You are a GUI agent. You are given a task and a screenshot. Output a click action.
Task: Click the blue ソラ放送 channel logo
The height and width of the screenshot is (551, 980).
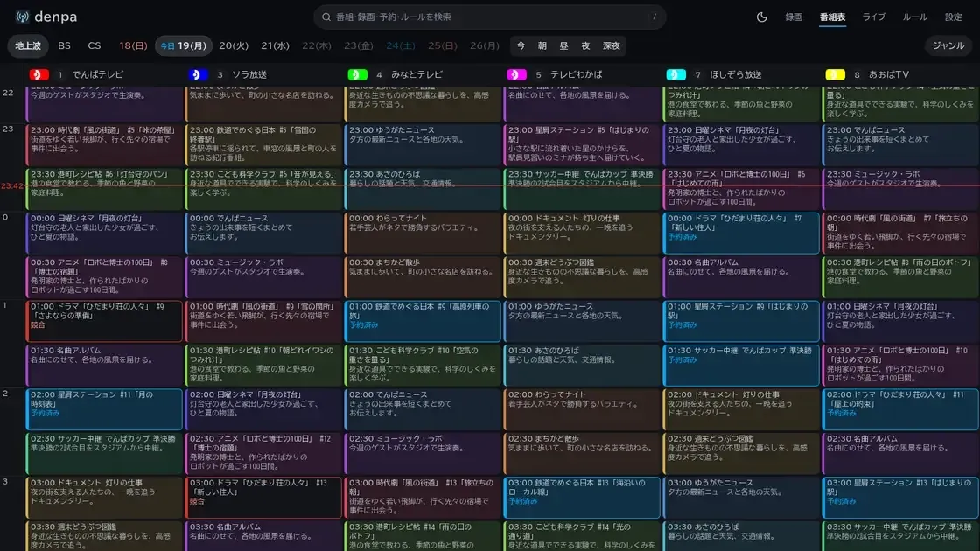point(198,74)
